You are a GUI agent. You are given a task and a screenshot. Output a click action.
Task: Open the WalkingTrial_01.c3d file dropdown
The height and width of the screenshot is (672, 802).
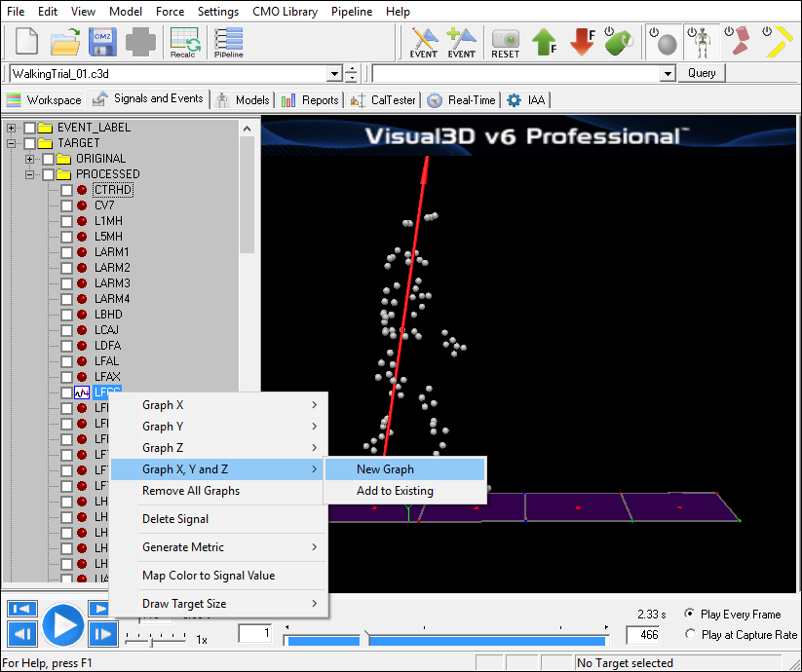coord(334,74)
